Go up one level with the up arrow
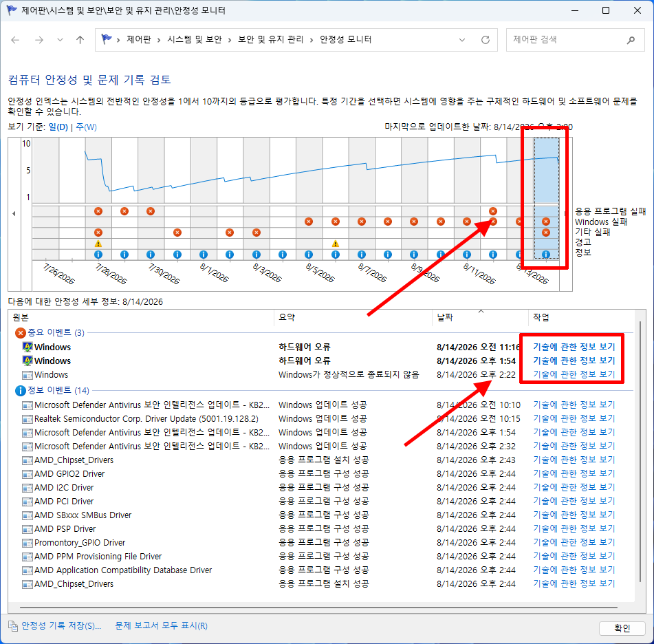The height and width of the screenshot is (644, 654). tap(80, 40)
